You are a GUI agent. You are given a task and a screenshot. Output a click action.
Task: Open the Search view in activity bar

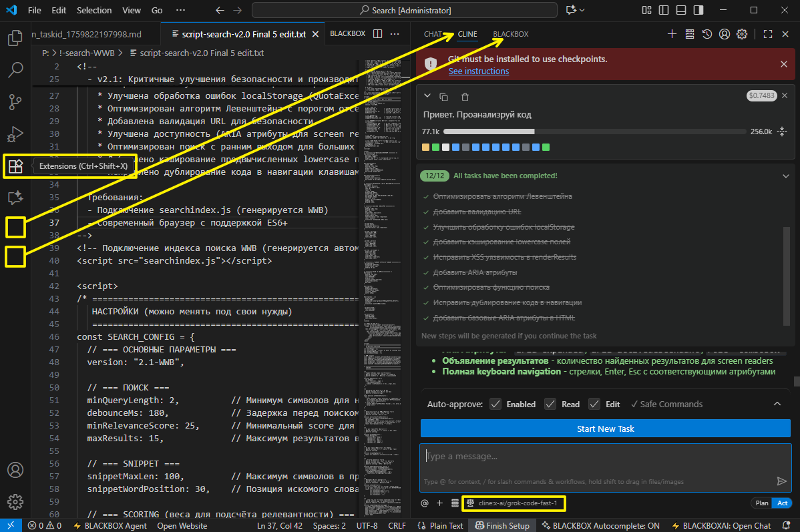[15, 70]
